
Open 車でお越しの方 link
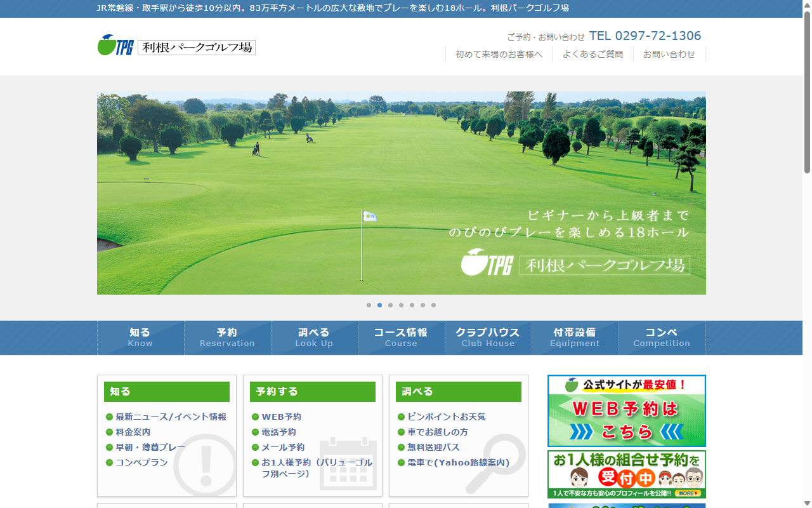pos(438,432)
